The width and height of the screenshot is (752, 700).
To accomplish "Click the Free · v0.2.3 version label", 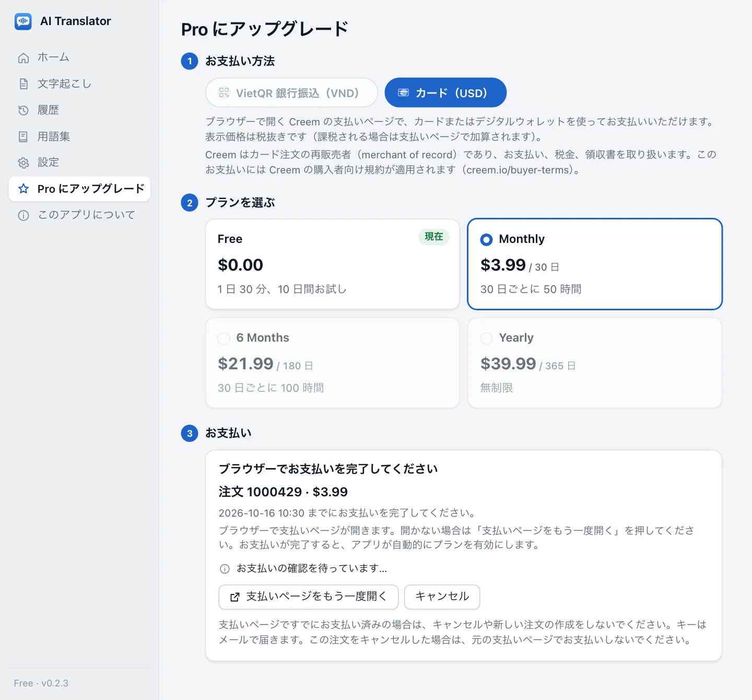I will pos(41,683).
